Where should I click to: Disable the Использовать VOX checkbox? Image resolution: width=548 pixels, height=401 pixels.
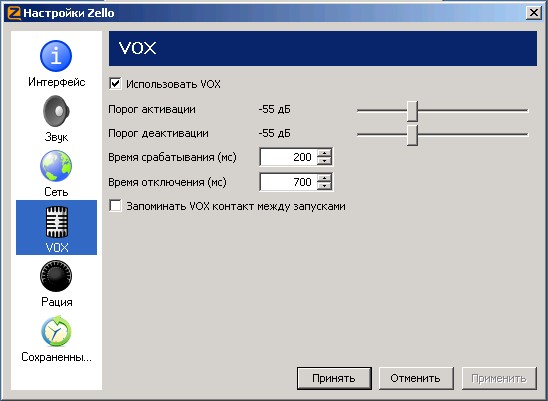pyautogui.click(x=115, y=84)
